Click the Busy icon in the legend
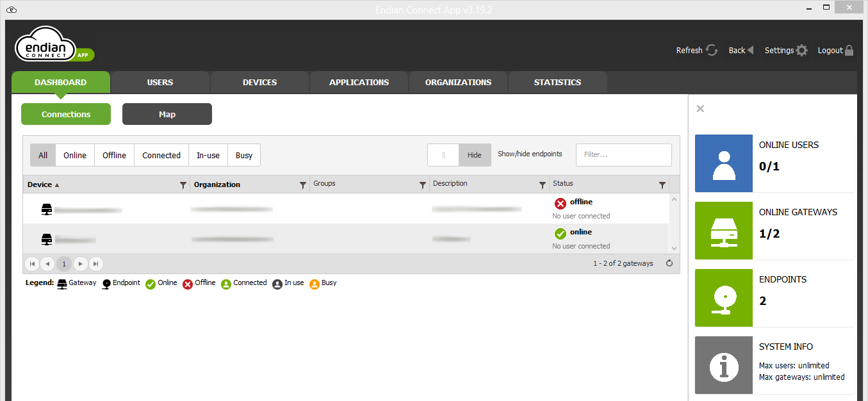 (315, 284)
